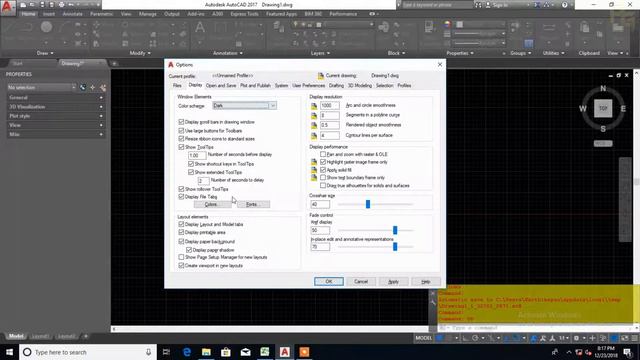Viewport: 640px width, 360px height.
Task: Switch to the Drafting tab in Options
Action: click(336, 86)
